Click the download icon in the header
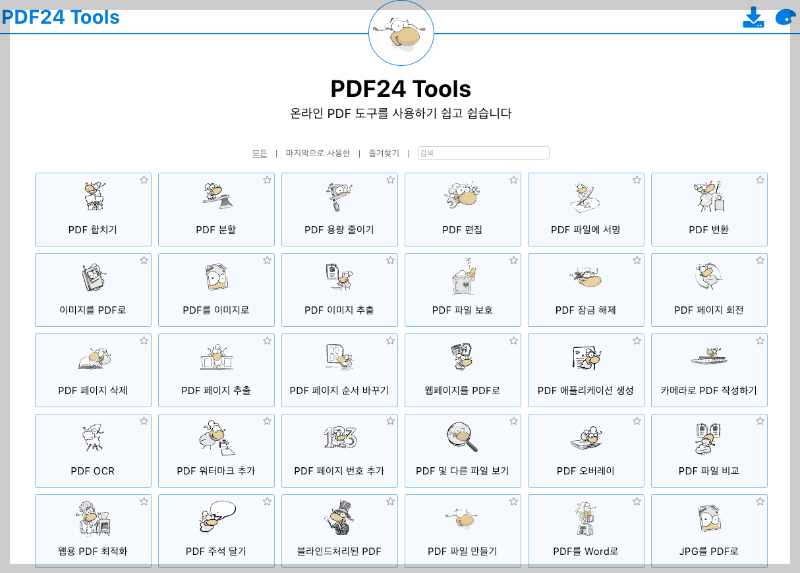This screenshot has height=573, width=800. 753,17
